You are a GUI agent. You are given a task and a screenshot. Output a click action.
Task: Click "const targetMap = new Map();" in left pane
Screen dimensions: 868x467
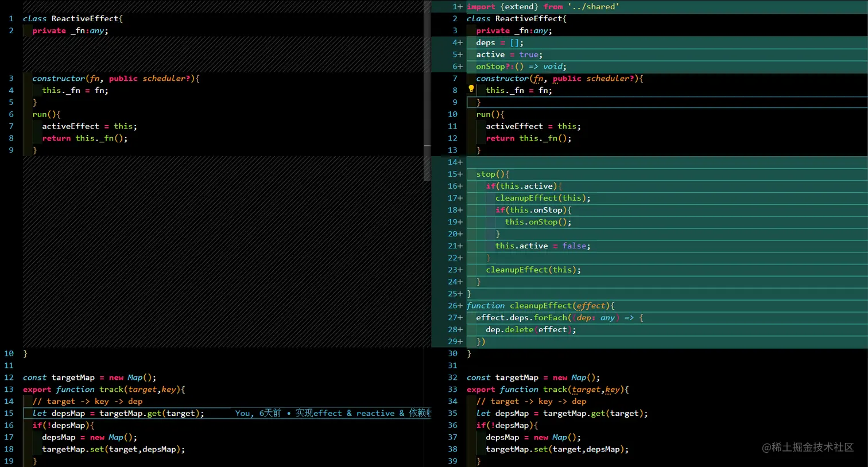click(90, 378)
